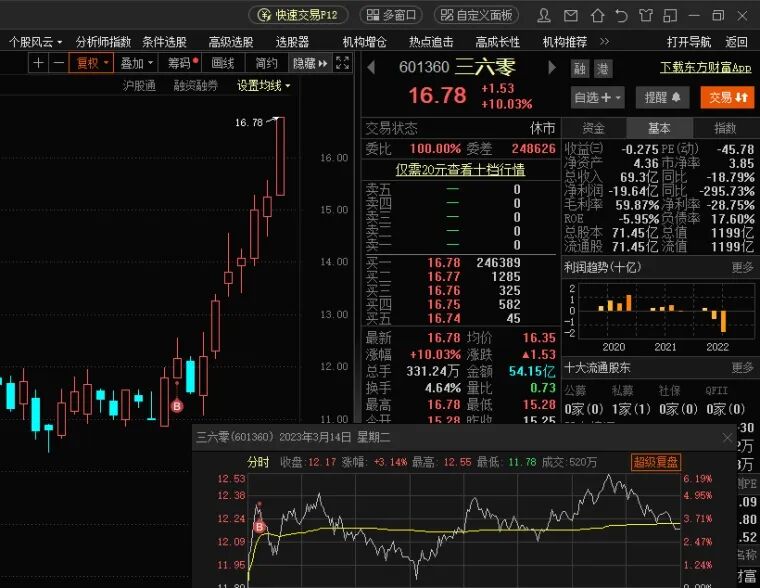
Task: Expand more menu items chevron
Action: coord(604,42)
